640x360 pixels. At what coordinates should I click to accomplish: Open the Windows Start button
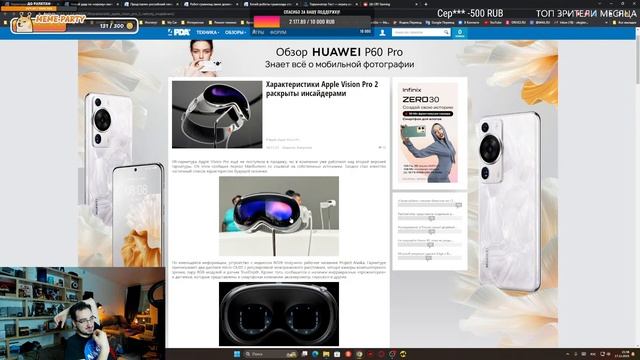[237, 354]
